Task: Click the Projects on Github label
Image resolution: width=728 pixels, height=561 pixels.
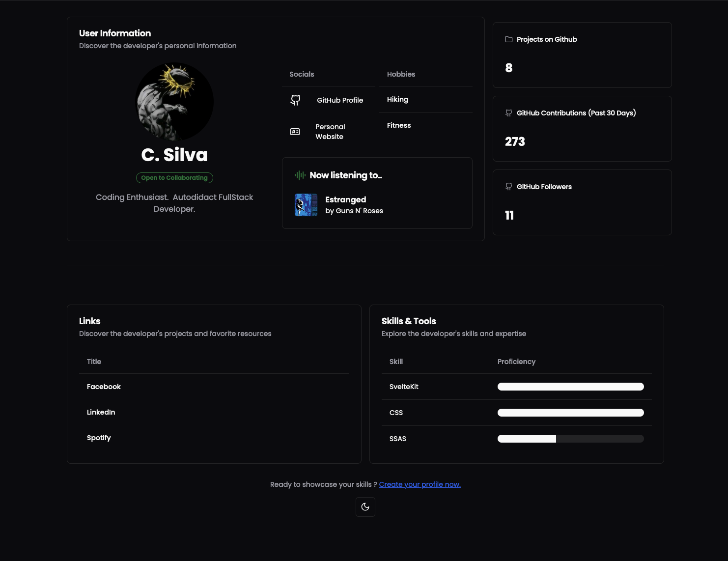Action: click(x=547, y=39)
